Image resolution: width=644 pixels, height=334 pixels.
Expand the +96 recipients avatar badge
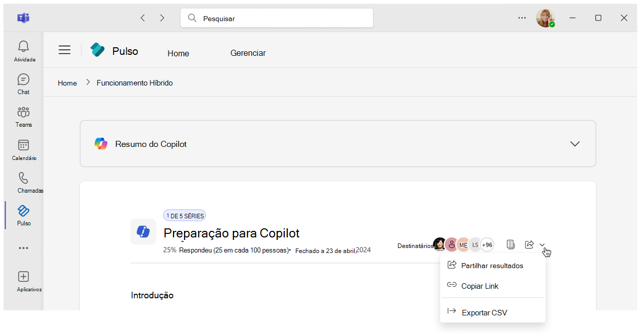pos(487,244)
